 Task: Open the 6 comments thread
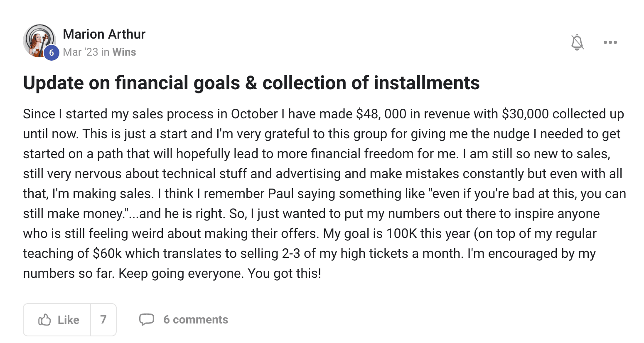(x=196, y=319)
